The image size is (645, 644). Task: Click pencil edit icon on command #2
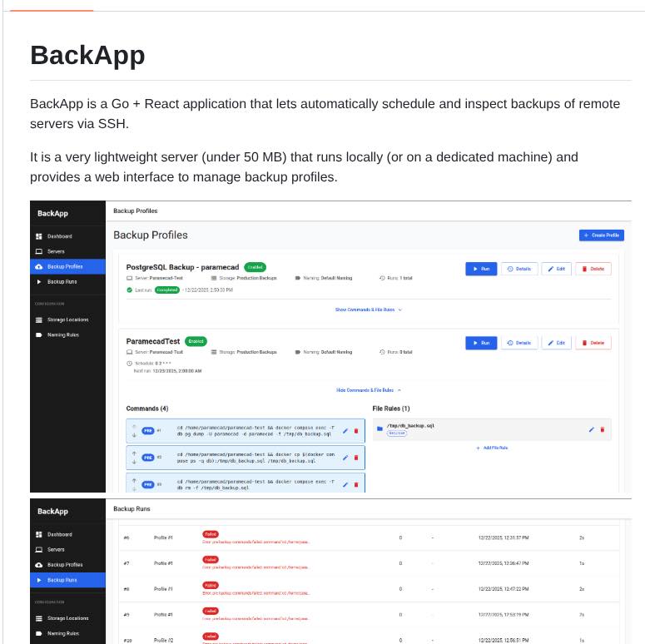345,458
